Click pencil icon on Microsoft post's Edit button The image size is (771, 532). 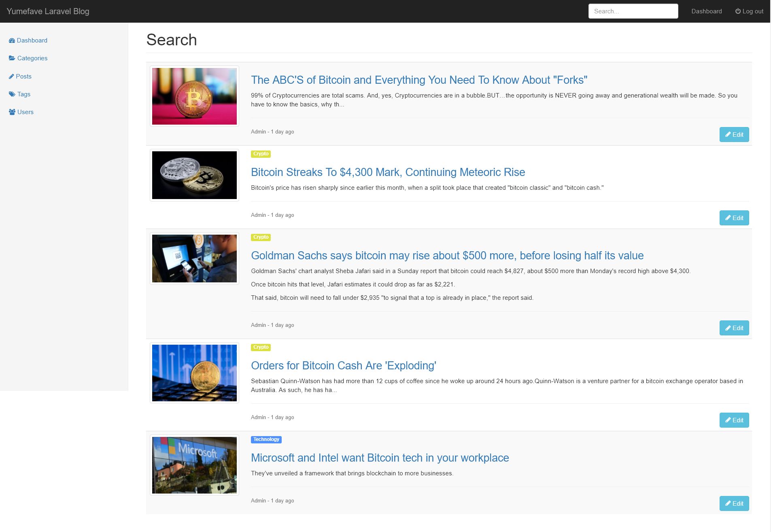pyautogui.click(x=728, y=503)
